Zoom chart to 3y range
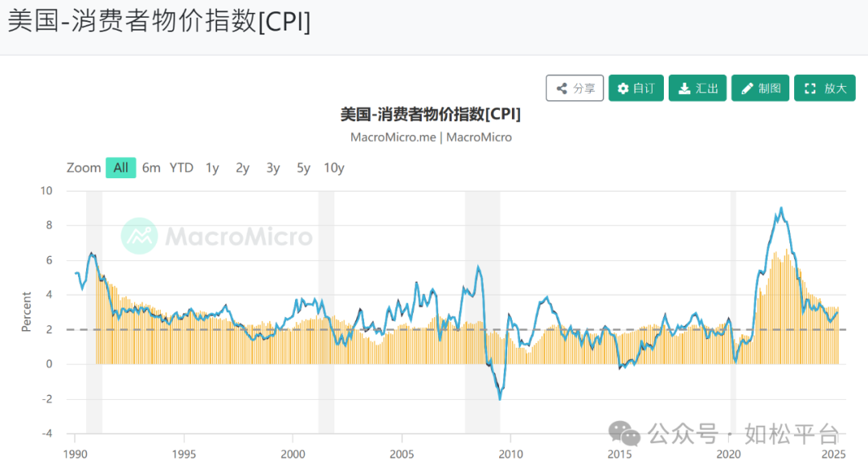Image resolution: width=868 pixels, height=469 pixels. click(x=273, y=168)
